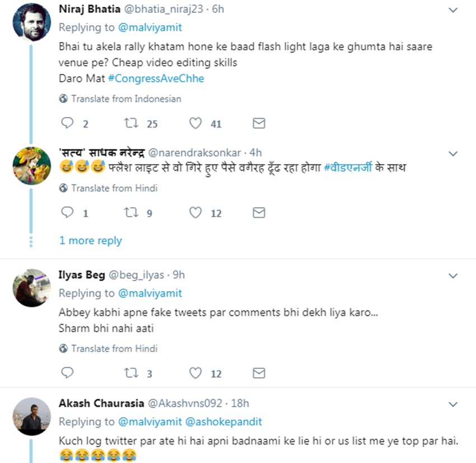The height and width of the screenshot is (463, 476).
Task: Open more options on Ilyas Beg's tweet
Action: point(454,275)
